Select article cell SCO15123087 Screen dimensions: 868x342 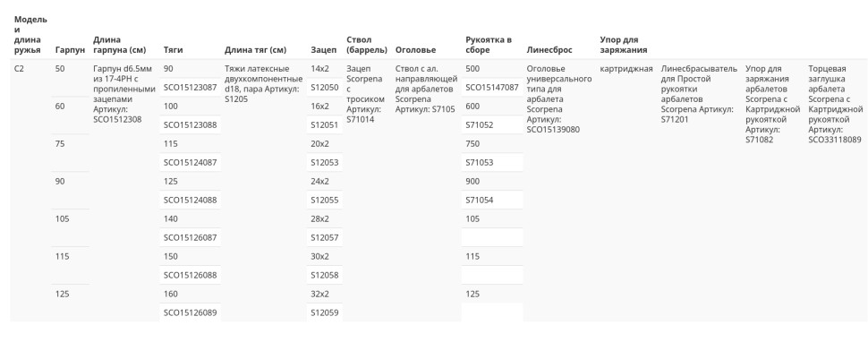point(190,88)
